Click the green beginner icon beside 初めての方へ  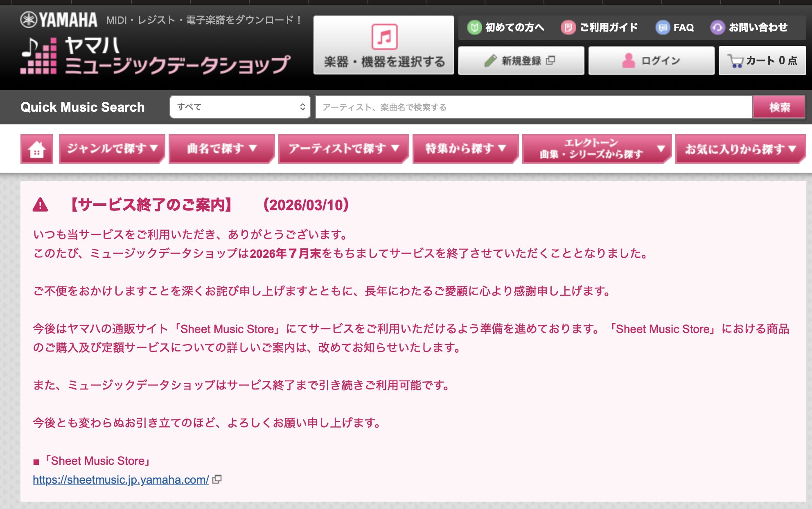pyautogui.click(x=474, y=27)
